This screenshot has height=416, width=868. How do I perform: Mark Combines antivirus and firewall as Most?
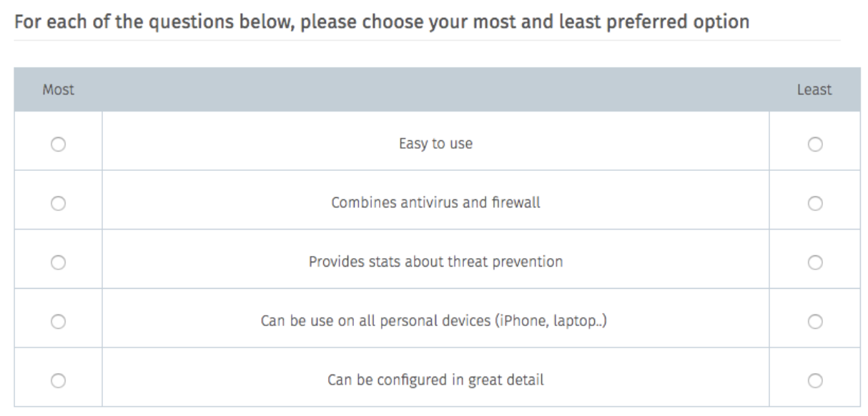pyautogui.click(x=58, y=203)
